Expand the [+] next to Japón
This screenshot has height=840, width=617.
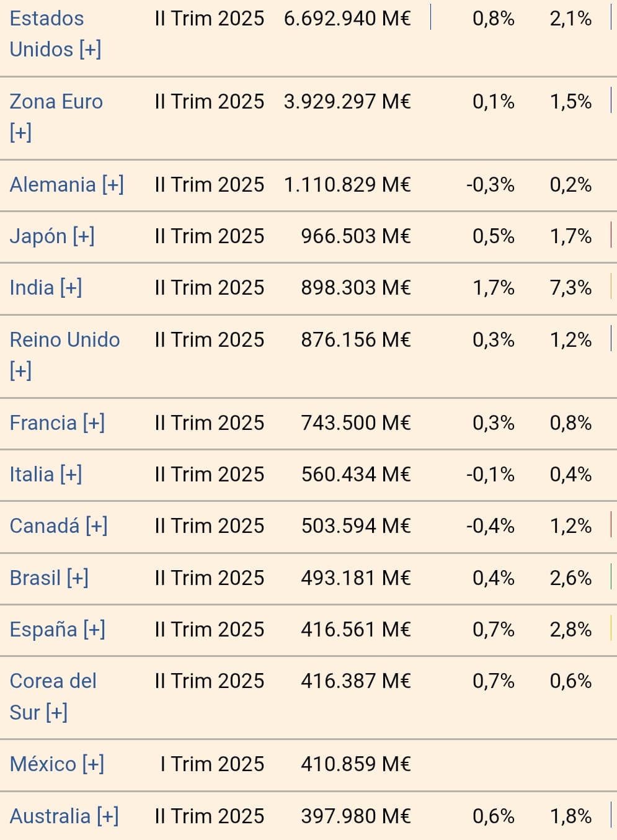point(84,236)
